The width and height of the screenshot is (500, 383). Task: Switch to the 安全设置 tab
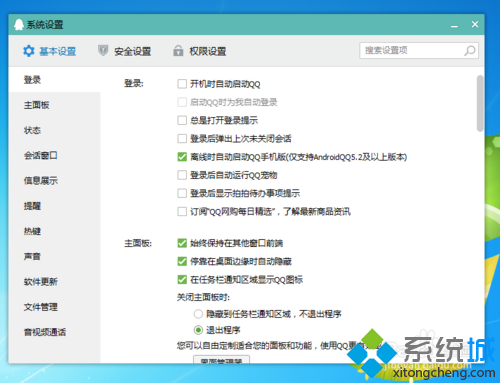[x=125, y=51]
